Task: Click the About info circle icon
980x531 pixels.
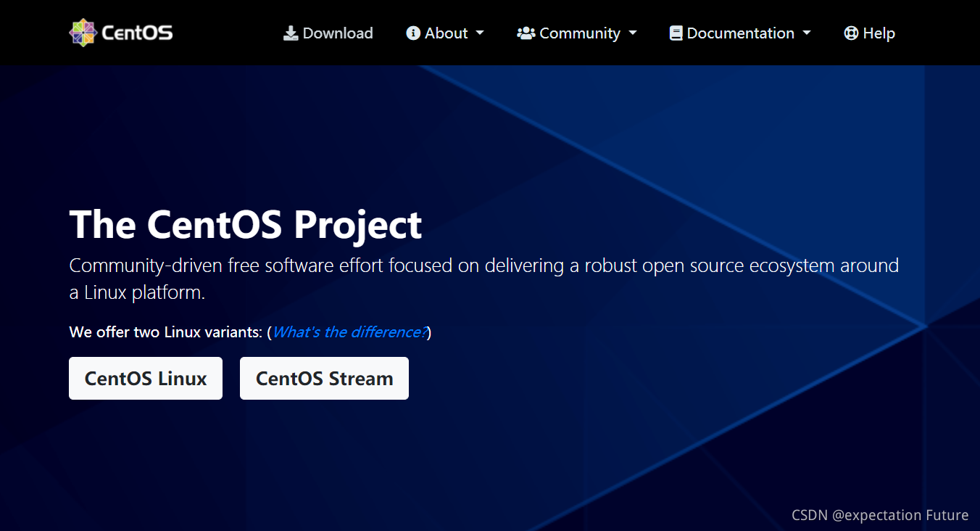Action: coord(413,33)
